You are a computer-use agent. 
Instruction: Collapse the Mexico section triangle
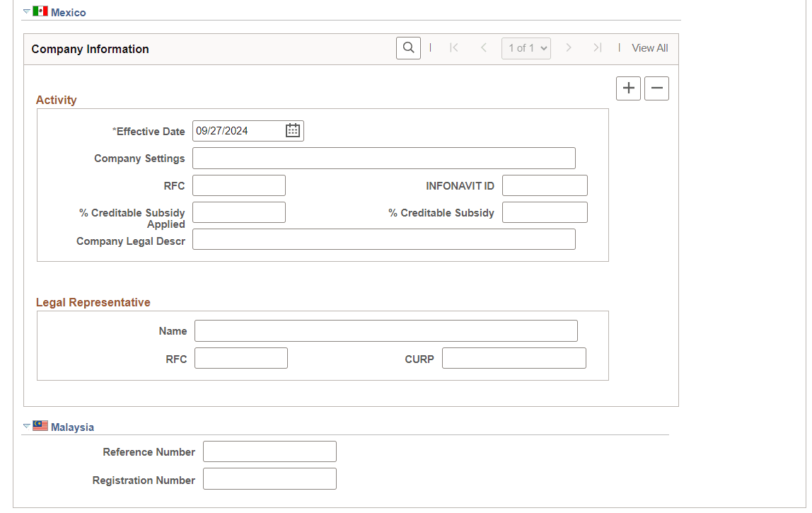tap(26, 11)
